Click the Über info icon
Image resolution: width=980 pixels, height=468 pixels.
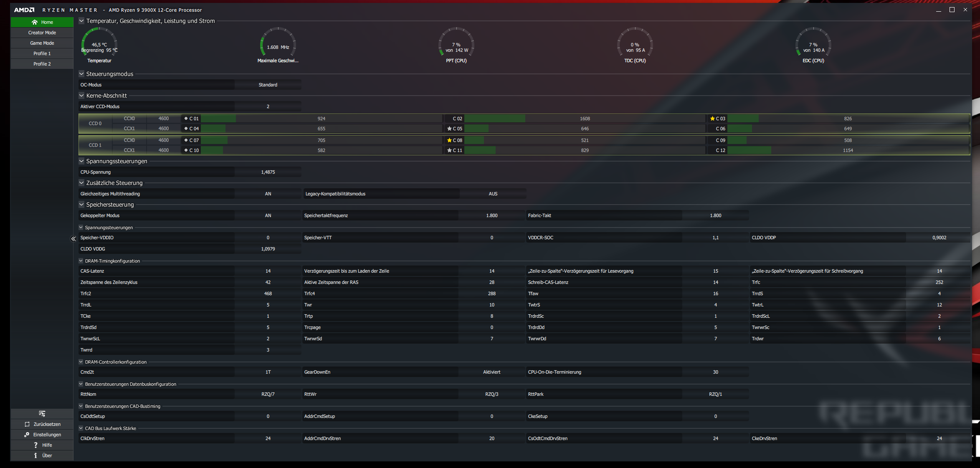click(x=35, y=455)
